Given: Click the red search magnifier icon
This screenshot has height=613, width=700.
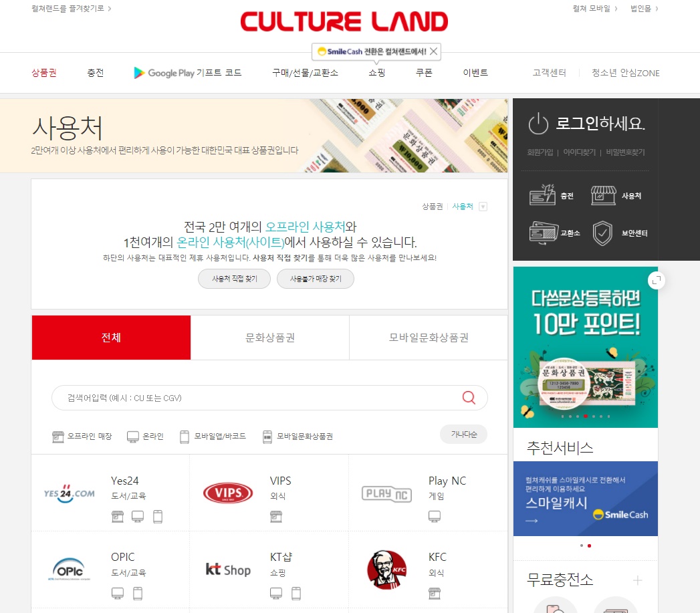Looking at the screenshot, I should [x=469, y=397].
